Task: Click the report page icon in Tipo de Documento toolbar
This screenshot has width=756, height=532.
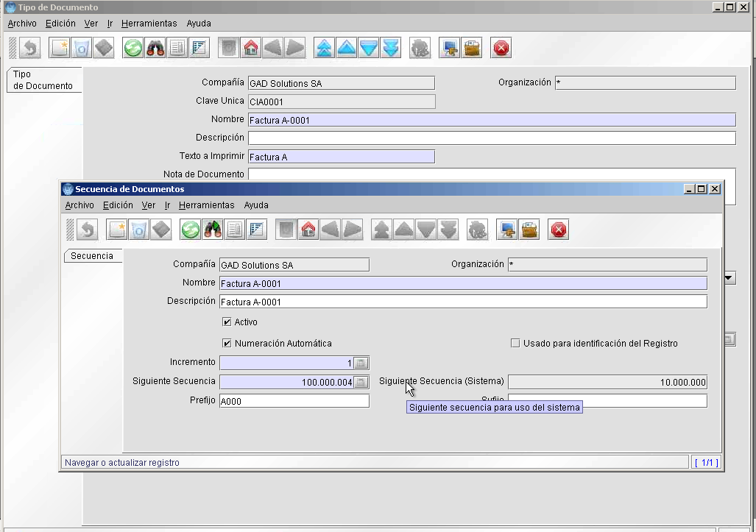Action: pos(177,48)
